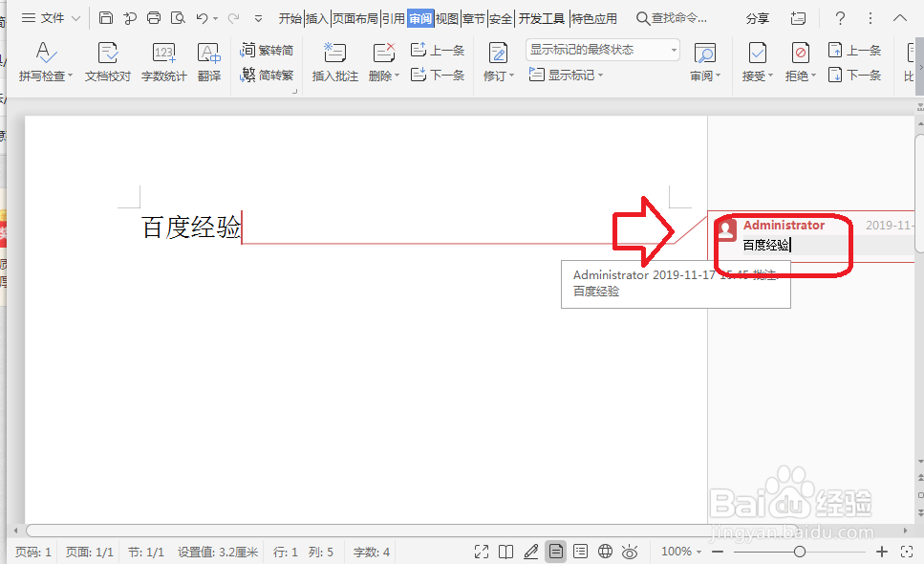Switch to outline view icon

580,552
